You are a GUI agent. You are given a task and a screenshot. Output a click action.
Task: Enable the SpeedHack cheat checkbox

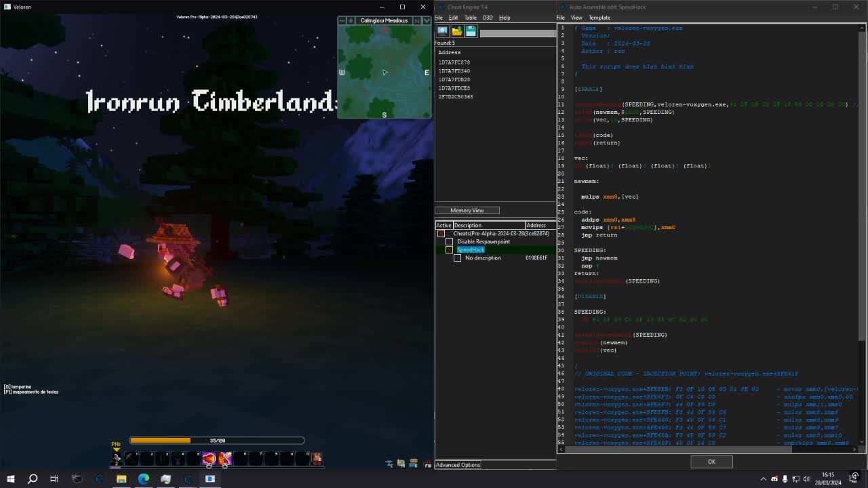tap(449, 249)
